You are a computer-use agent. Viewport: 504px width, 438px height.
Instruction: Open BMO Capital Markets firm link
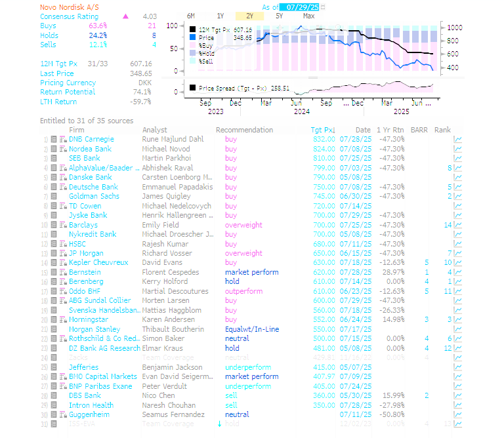[x=103, y=376]
